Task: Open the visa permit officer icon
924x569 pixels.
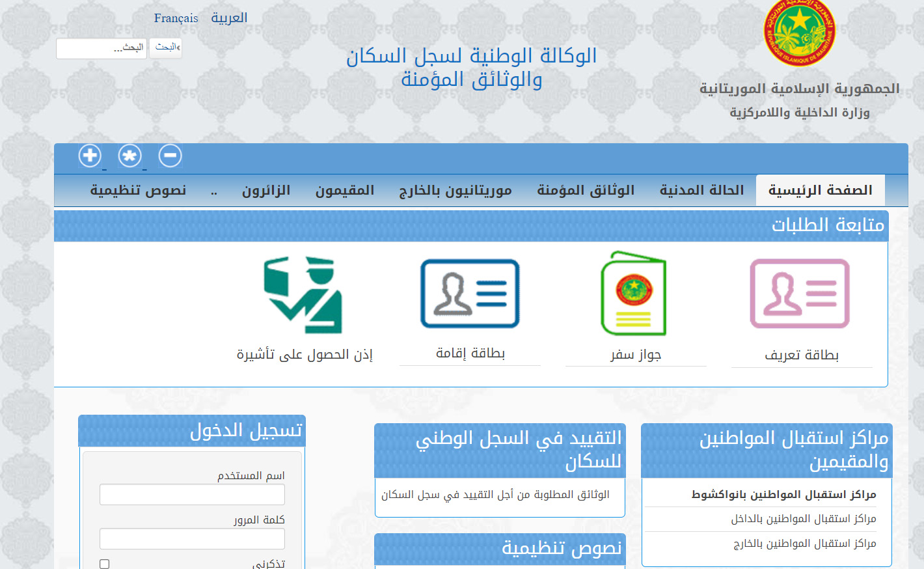Action: (x=303, y=295)
